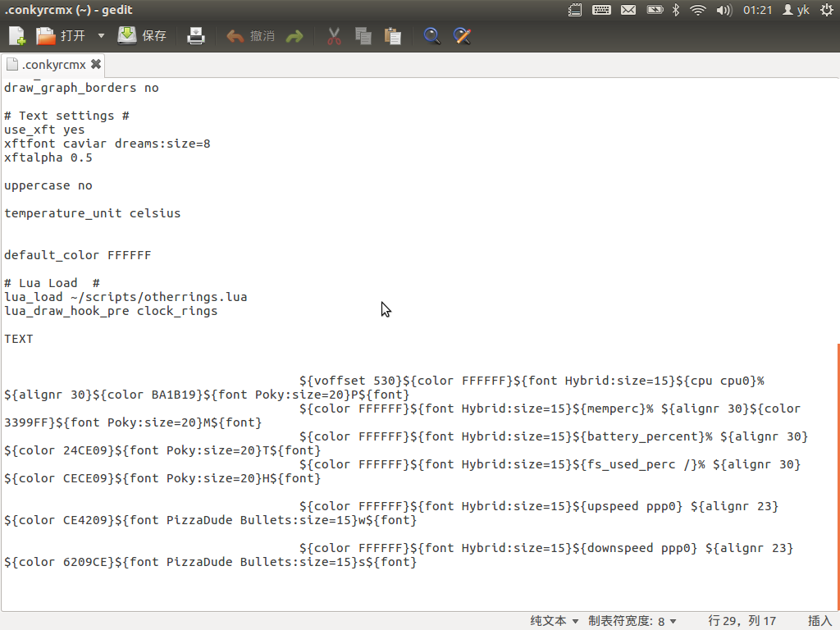840x630 pixels.
Task: Click the '${color BA1B19}' text
Action: [x=148, y=395]
